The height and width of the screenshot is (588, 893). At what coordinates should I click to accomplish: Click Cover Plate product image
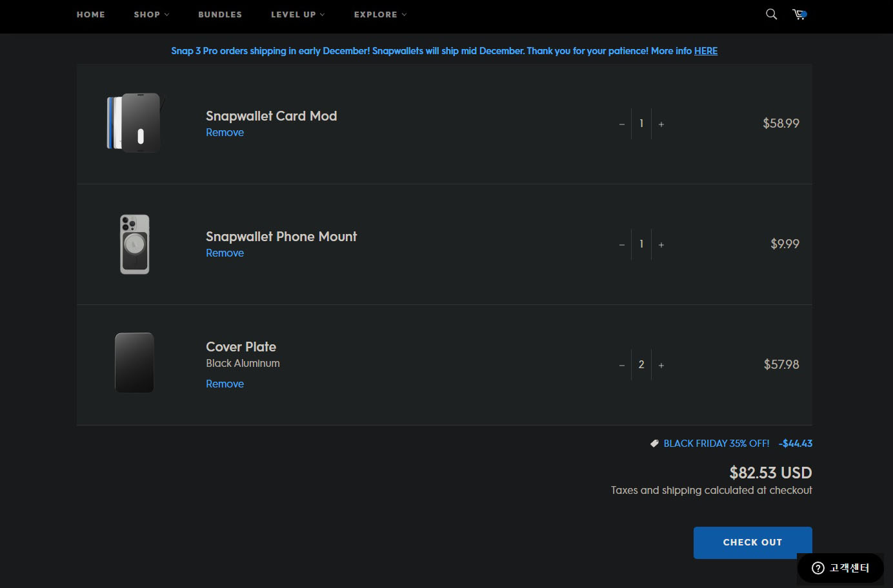click(134, 362)
